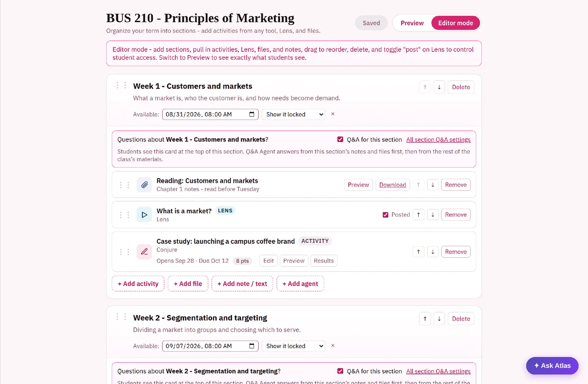
Task: Switch to Preview mode
Action: [412, 23]
